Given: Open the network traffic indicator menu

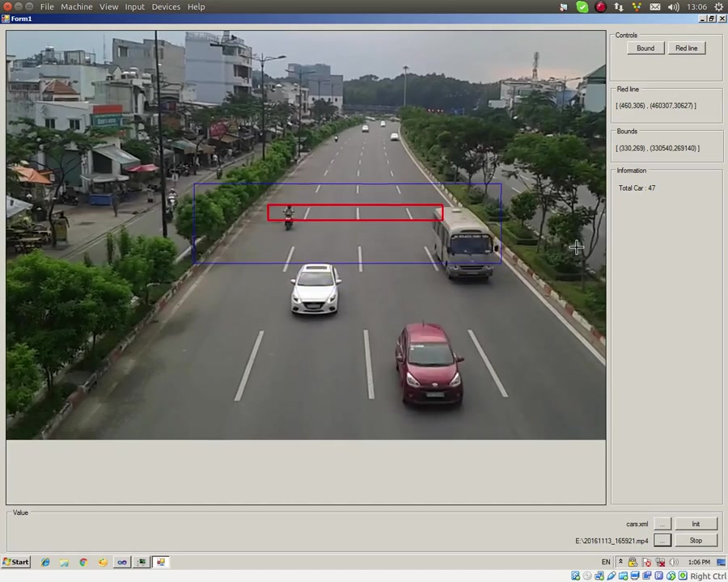Looking at the screenshot, I should point(620,6).
